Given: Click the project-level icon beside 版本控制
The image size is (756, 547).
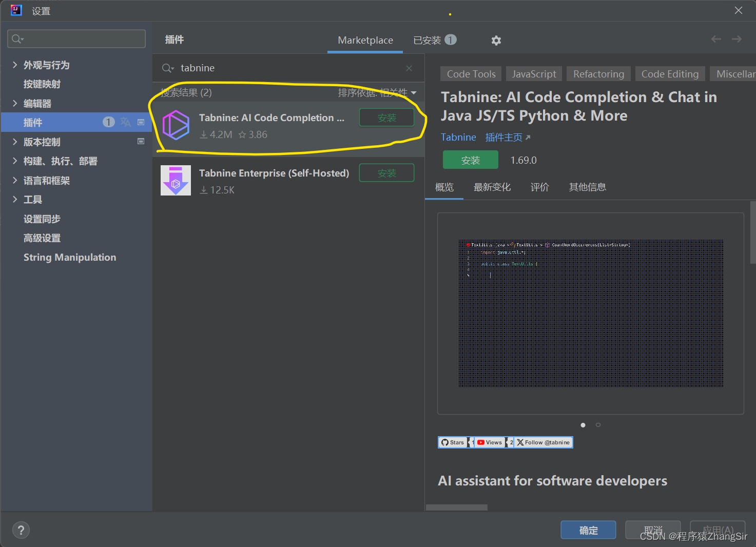Looking at the screenshot, I should click(x=141, y=141).
